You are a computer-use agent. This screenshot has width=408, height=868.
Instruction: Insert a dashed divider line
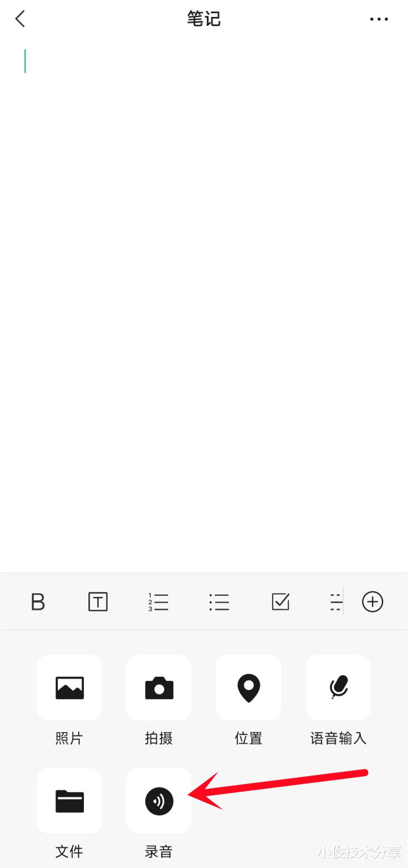coord(336,602)
